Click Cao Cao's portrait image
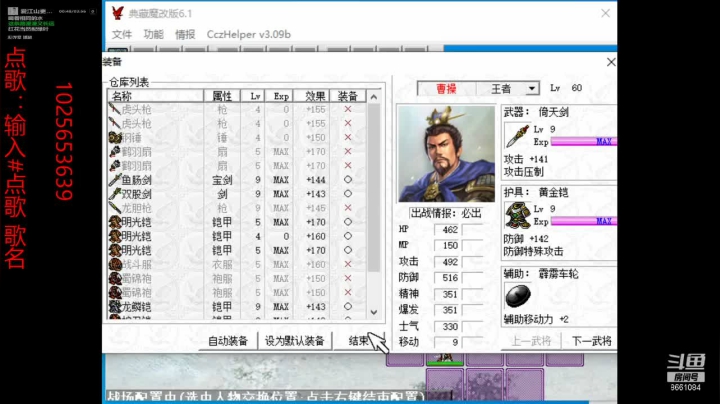Screen dimensions: 720x404 (x=446, y=154)
